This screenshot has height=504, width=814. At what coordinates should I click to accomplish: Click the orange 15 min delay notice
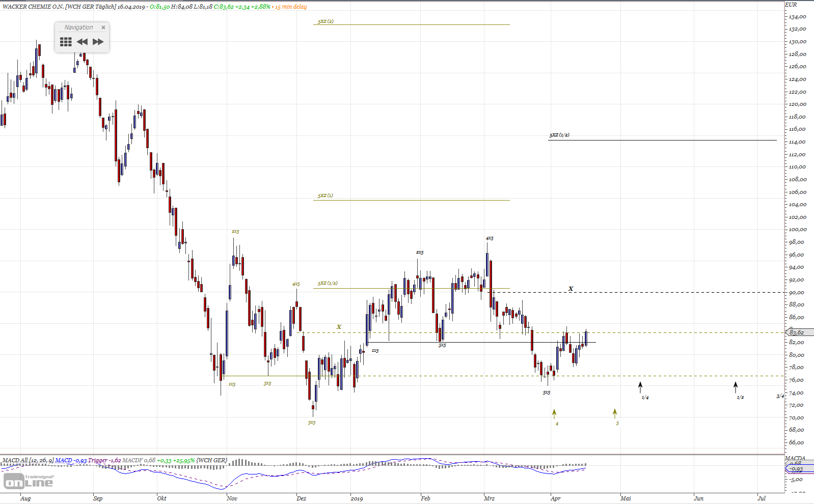tap(291, 7)
